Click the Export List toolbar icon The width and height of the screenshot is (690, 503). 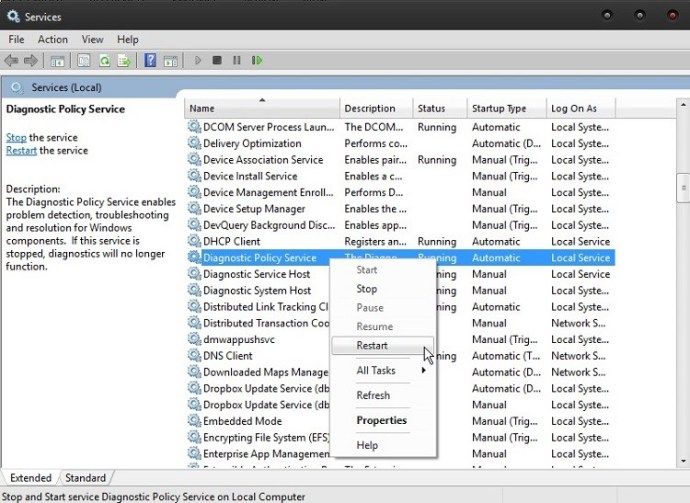[x=124, y=60]
